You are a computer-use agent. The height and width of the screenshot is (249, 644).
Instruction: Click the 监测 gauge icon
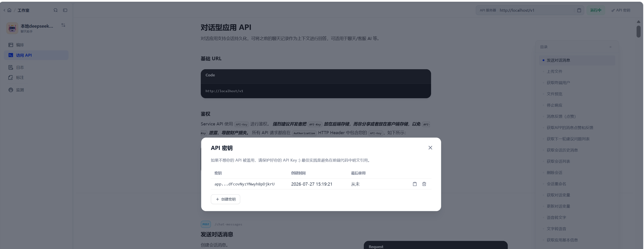[x=11, y=90]
